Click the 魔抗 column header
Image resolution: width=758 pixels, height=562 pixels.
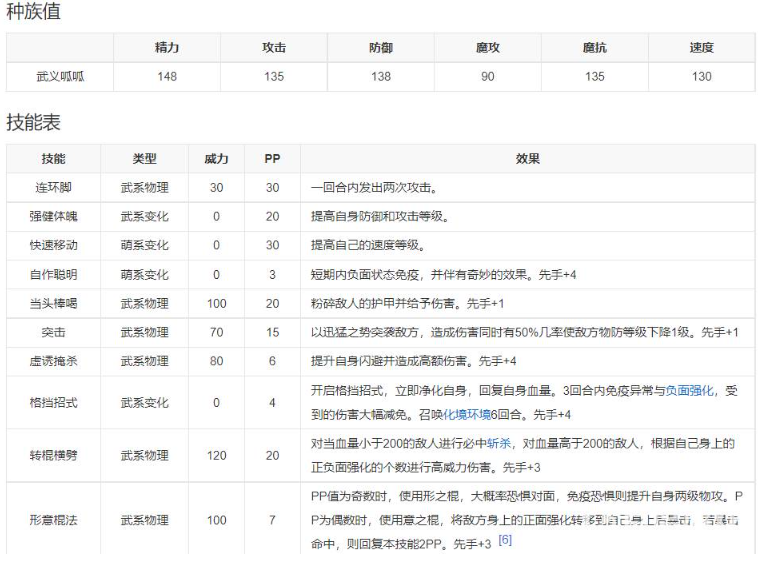tap(595, 47)
